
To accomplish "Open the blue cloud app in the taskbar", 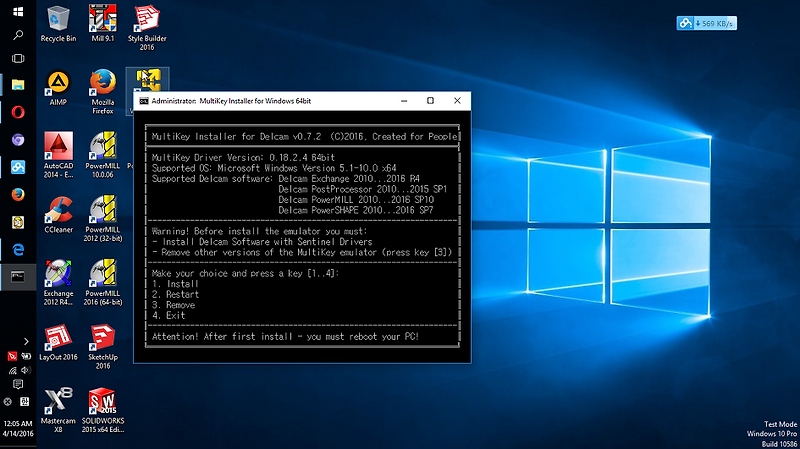I will 18,167.
